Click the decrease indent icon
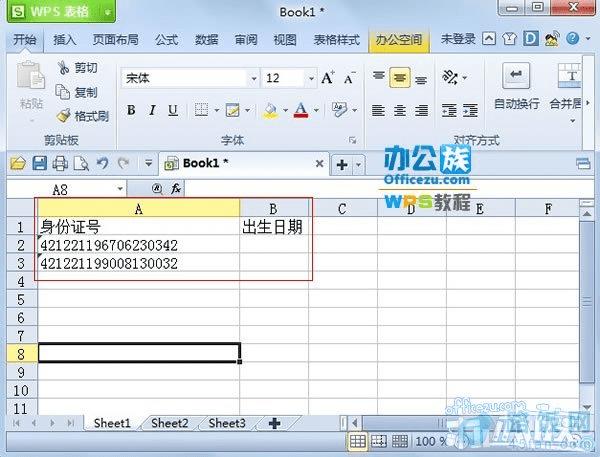The width and height of the screenshot is (600, 457). 449,111
